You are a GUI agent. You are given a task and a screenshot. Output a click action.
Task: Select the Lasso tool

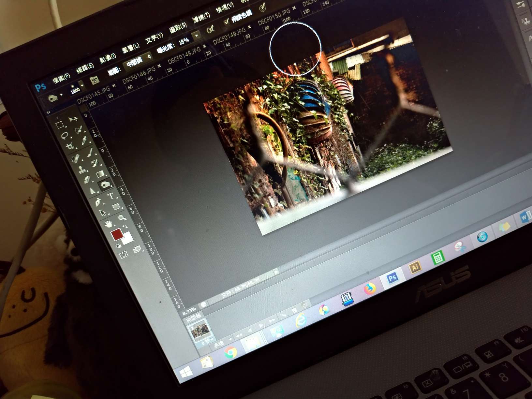65,135
